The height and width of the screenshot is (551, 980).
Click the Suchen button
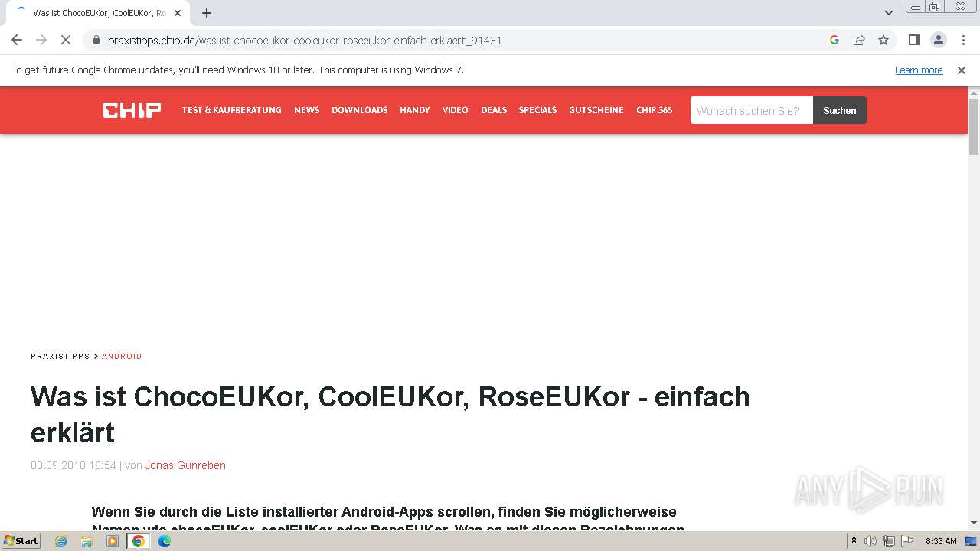pyautogui.click(x=840, y=110)
